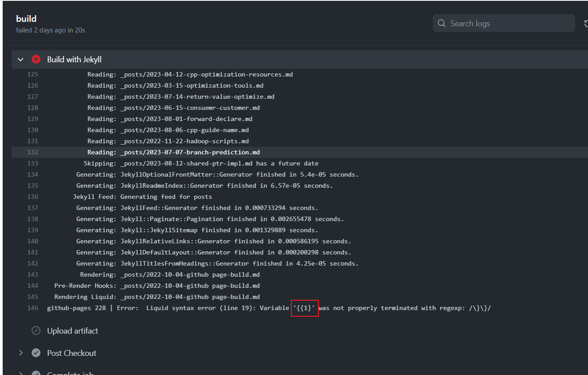Click the Jekyll::JekyllSitemap finished log line
Viewport: 588px width, 375px height.
(x=197, y=230)
